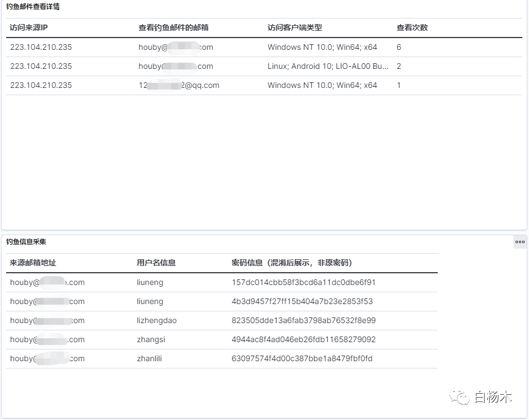Select the 钓鱼邮件查看详情 panel title
The width and height of the screenshot is (529, 420).
33,7
